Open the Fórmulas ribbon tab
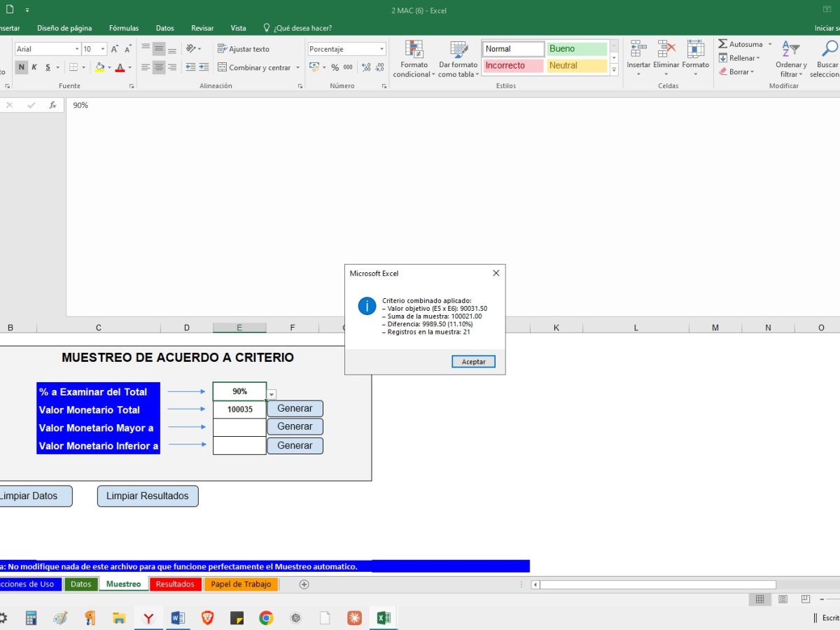The height and width of the screenshot is (630, 840). 124,28
